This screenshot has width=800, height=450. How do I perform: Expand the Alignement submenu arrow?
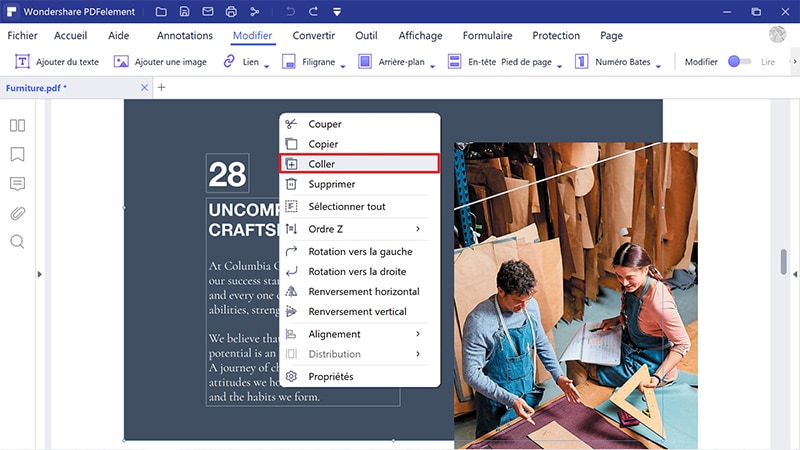click(418, 334)
